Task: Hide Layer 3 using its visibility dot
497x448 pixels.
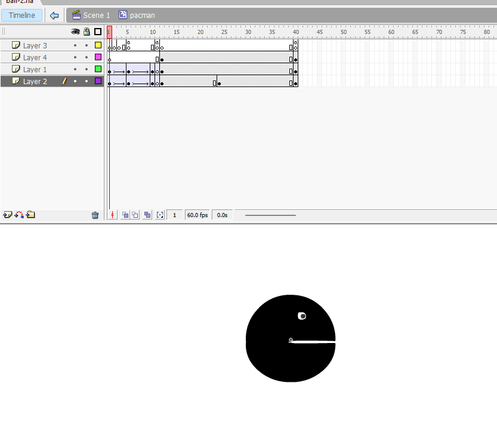Action: click(75, 45)
